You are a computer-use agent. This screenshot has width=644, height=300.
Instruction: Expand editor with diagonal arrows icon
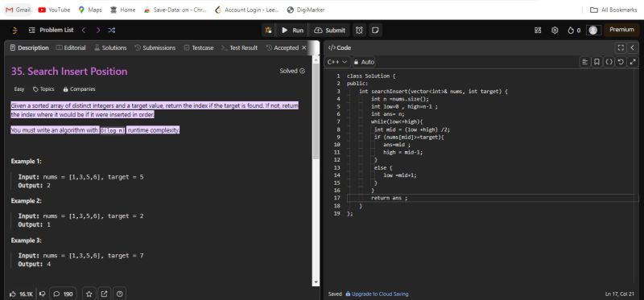tap(633, 62)
